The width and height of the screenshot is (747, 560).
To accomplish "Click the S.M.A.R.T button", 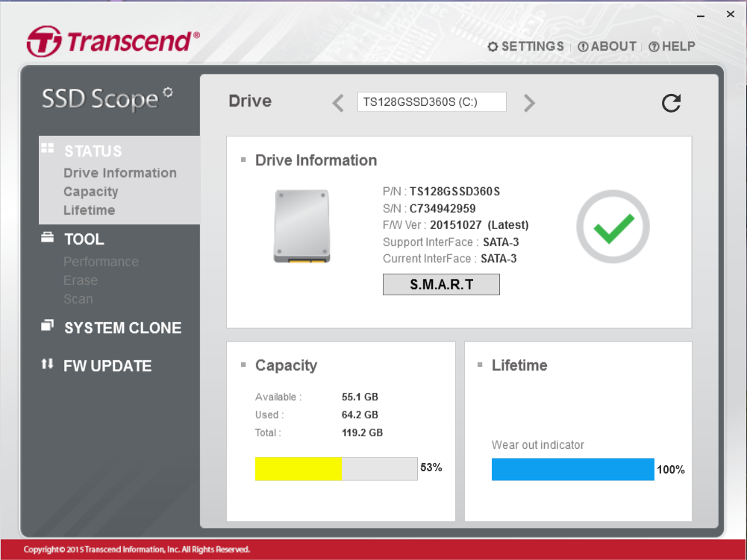I will click(440, 284).
